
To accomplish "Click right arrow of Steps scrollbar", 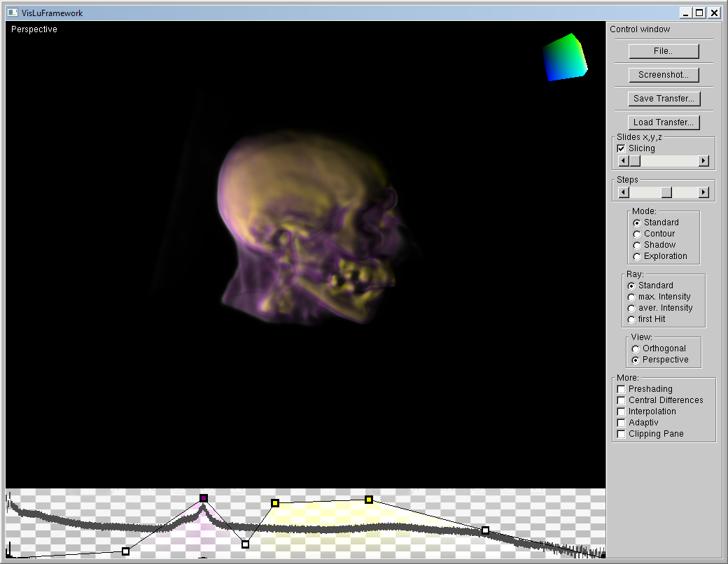I will click(703, 192).
